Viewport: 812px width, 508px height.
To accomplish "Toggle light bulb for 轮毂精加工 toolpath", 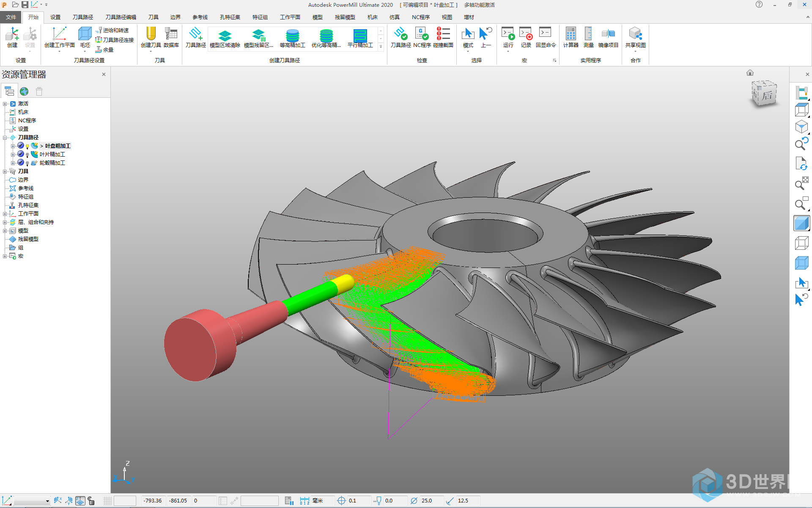I will click(27, 163).
